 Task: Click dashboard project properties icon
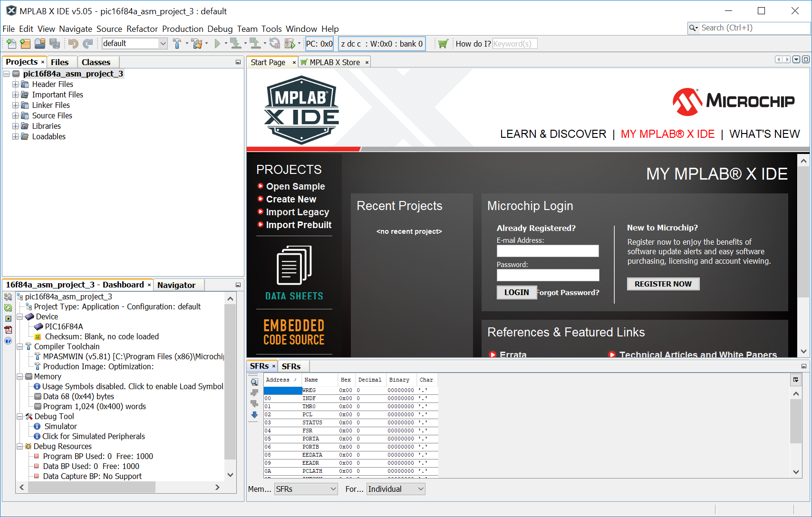(x=8, y=297)
